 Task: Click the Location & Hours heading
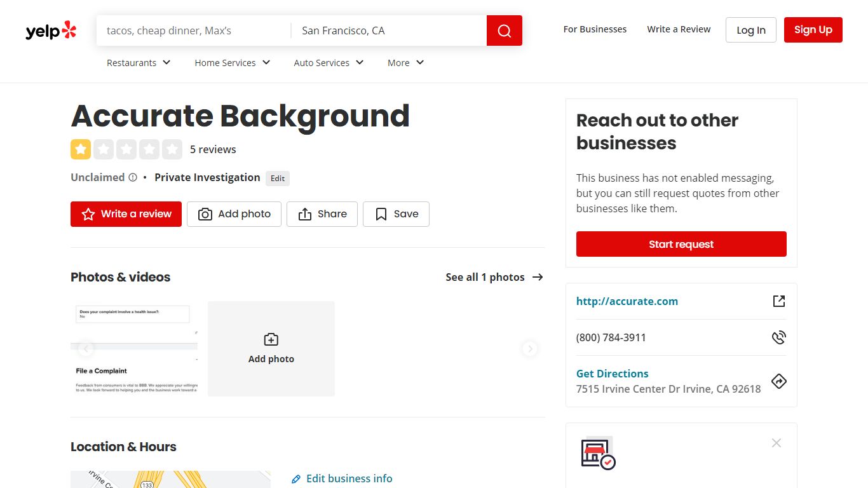click(123, 447)
